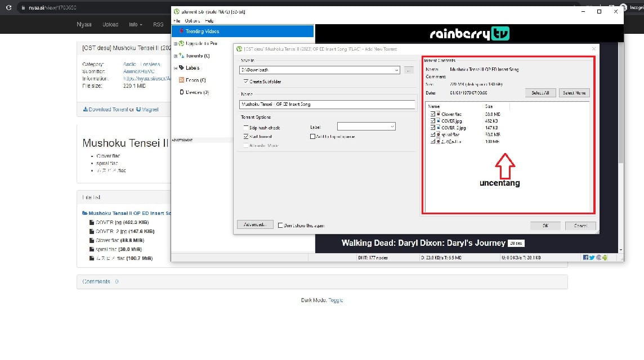Open the Save In path dropdown
The image size is (644, 360).
pyautogui.click(x=396, y=70)
